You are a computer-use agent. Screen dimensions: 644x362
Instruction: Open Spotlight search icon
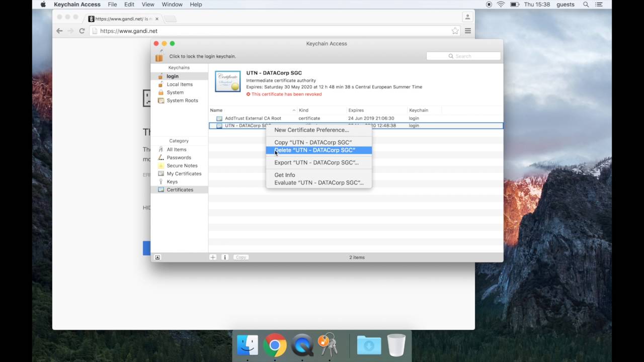pos(586,5)
